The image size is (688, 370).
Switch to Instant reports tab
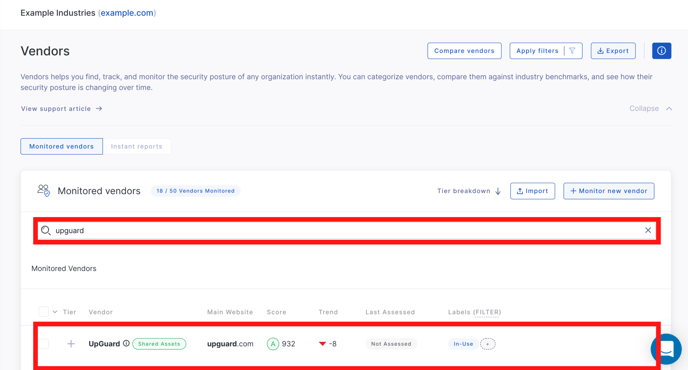(x=136, y=146)
